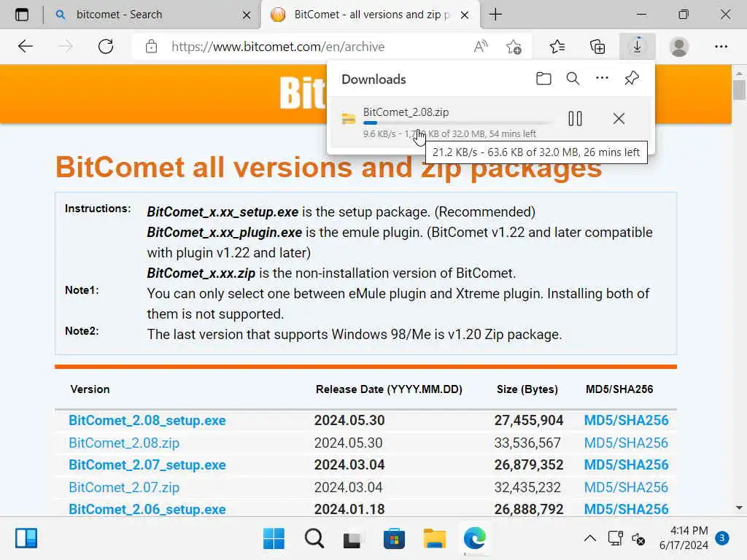Open the user profile icon
This screenshot has height=560, width=747.
tap(679, 47)
